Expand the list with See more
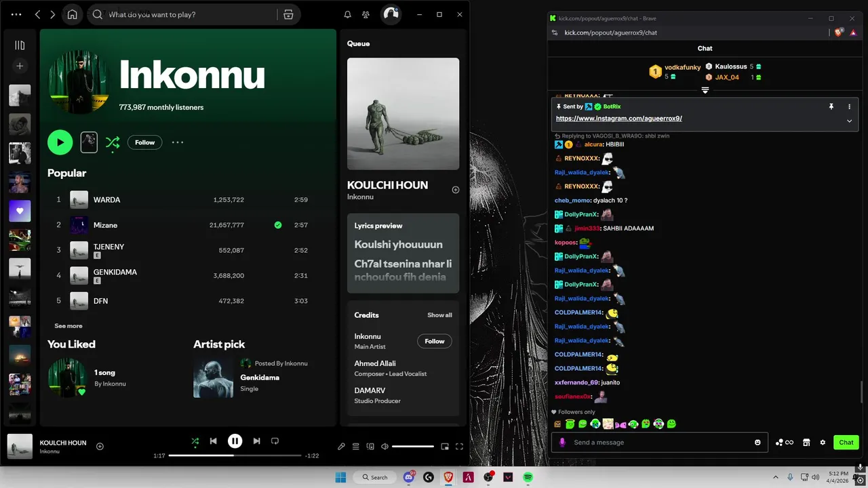Image resolution: width=868 pixels, height=488 pixels. click(x=68, y=326)
